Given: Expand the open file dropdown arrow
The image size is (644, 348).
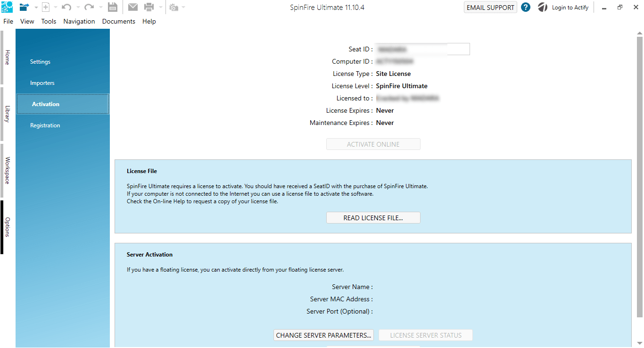Looking at the screenshot, I should coord(36,8).
